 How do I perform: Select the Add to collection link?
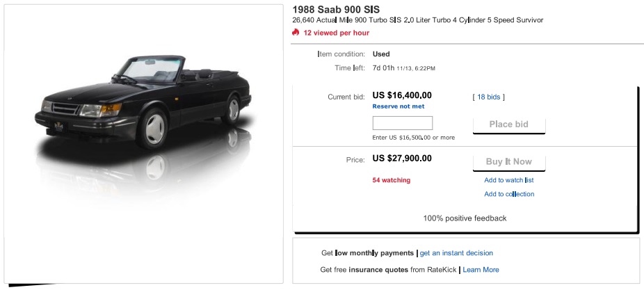click(x=508, y=194)
